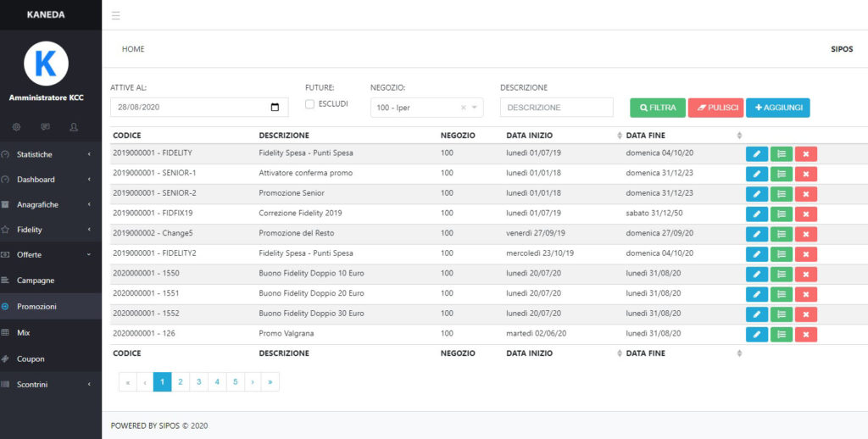Delete the SENIOR-1 promotion row
Screen dimensions: 868x439
click(806, 174)
